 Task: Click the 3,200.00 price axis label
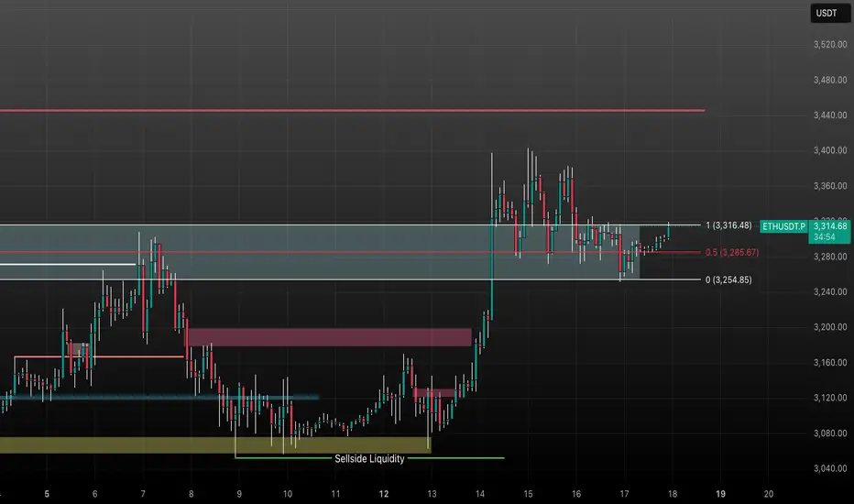830,327
